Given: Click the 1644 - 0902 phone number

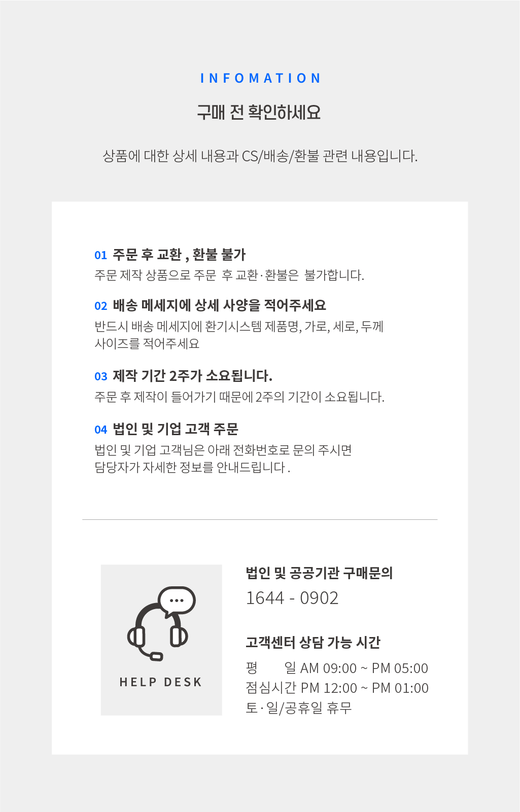Looking at the screenshot, I should [x=292, y=598].
